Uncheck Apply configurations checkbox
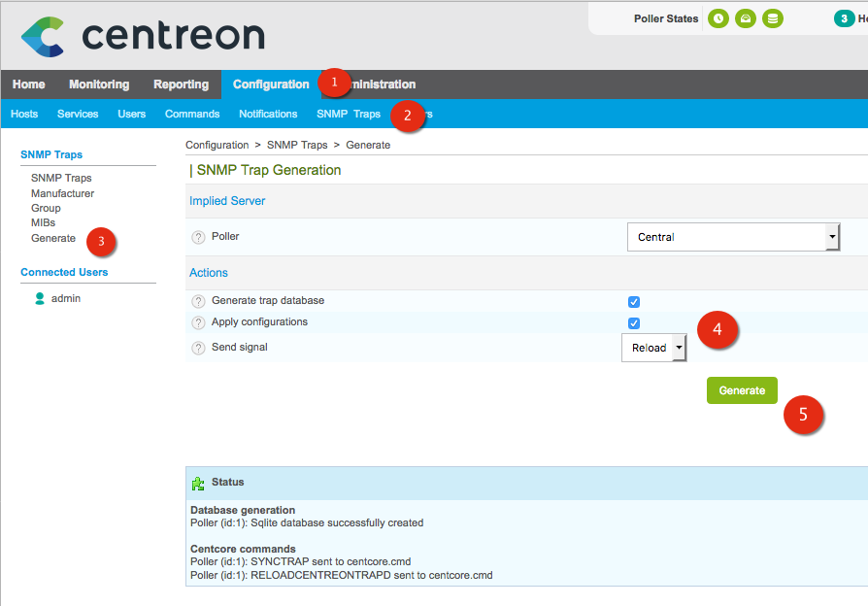 (x=634, y=323)
